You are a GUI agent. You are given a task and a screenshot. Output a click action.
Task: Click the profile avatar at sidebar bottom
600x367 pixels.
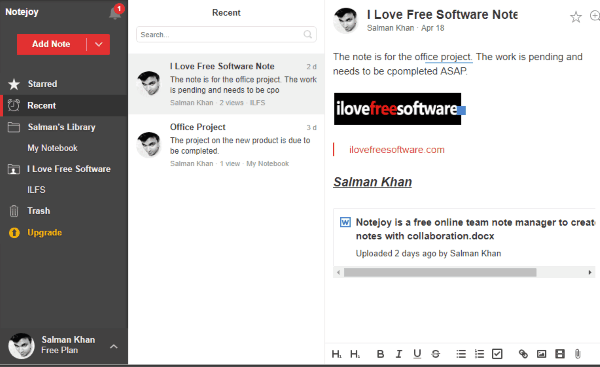21,346
